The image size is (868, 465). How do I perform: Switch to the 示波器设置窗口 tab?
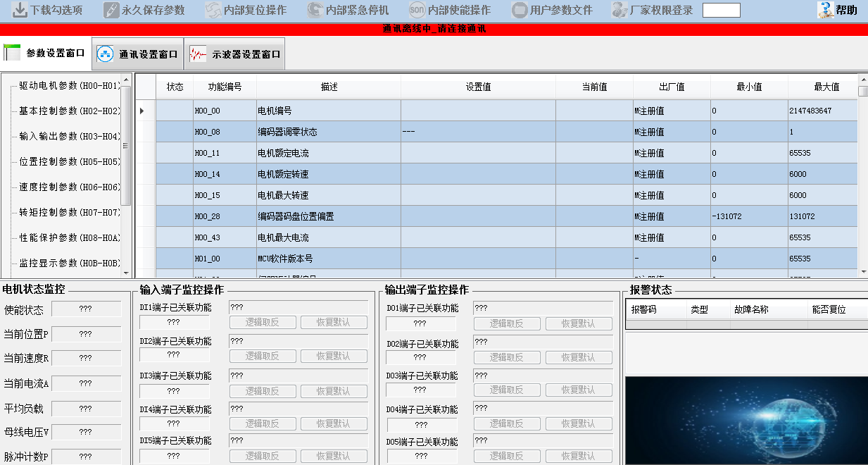point(234,54)
